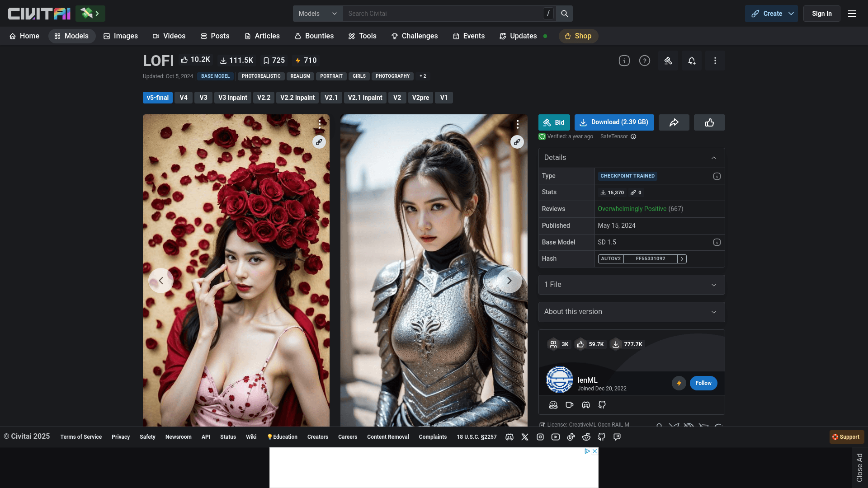Image resolution: width=868 pixels, height=488 pixels.
Task: Click the share arrow icon
Action: click(674, 122)
